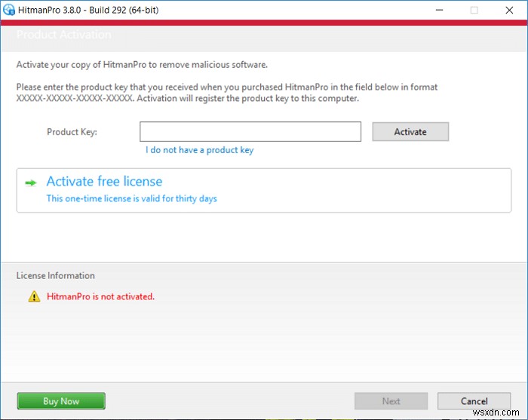Click the License Information heading

pyautogui.click(x=56, y=276)
